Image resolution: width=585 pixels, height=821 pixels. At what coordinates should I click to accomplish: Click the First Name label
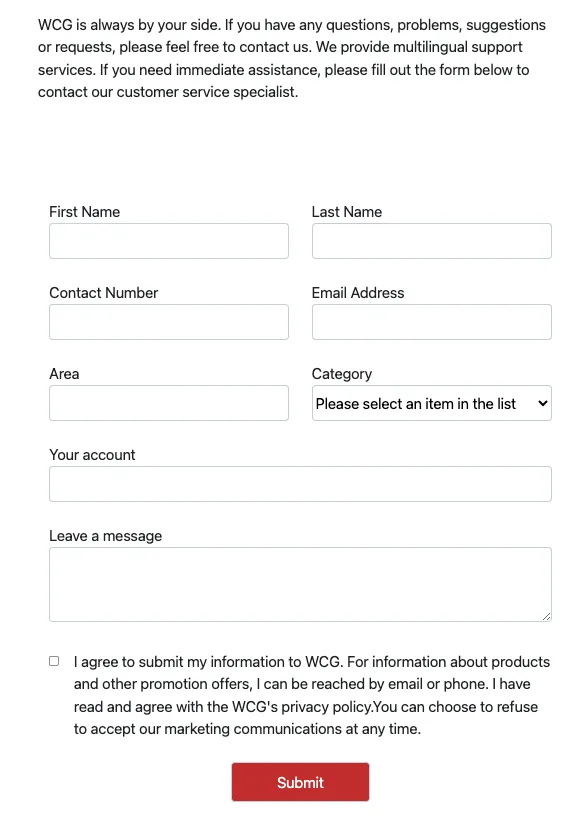point(84,212)
